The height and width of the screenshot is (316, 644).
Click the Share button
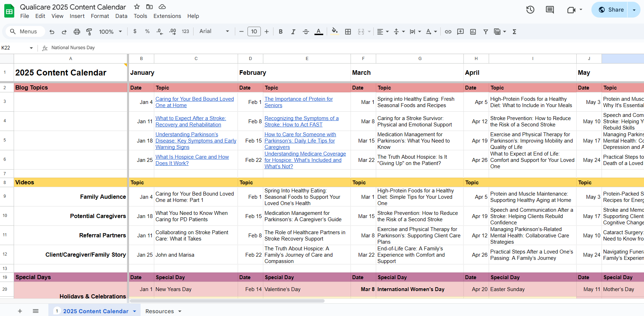pos(611,10)
